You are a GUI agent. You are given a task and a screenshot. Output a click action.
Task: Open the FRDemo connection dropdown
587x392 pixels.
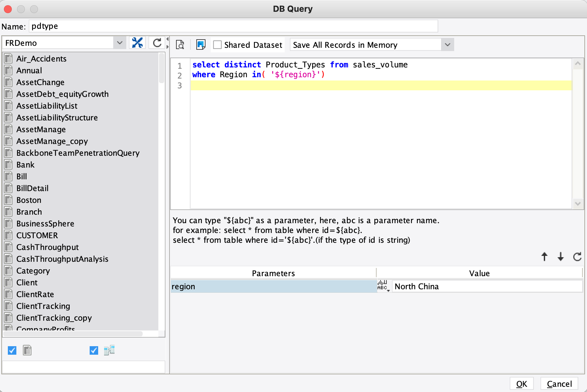click(x=120, y=43)
